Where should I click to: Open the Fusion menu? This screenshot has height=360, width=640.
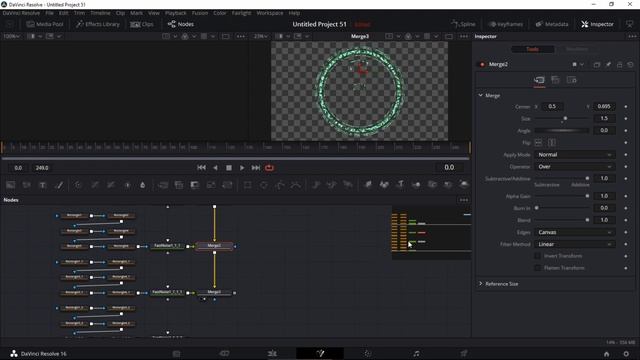pos(200,13)
